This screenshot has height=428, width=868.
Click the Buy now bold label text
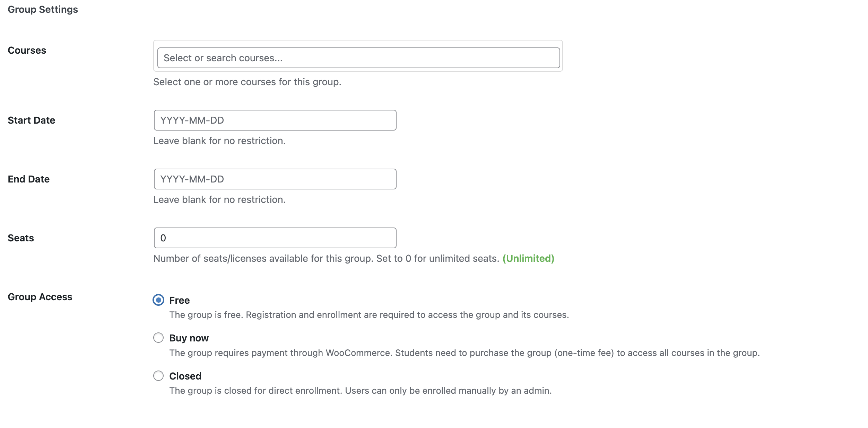189,338
